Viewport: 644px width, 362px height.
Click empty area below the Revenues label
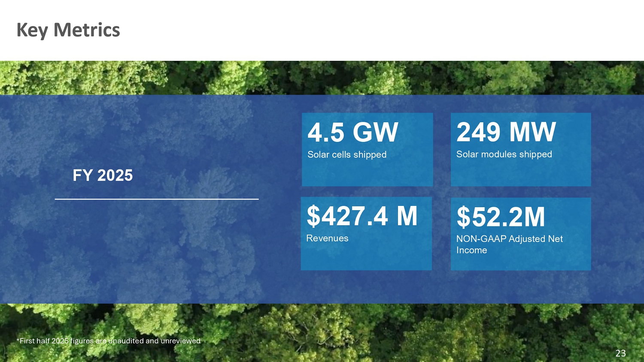coord(366,257)
